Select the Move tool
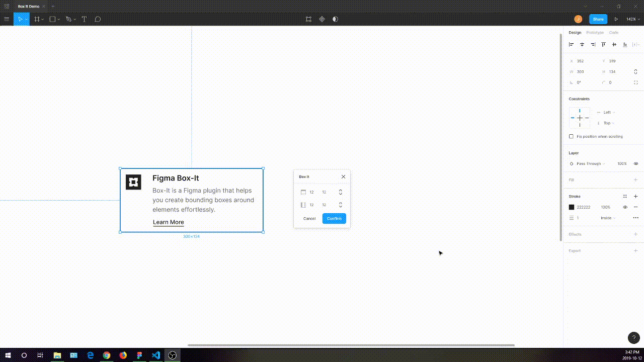This screenshot has height=362, width=644. (x=19, y=19)
